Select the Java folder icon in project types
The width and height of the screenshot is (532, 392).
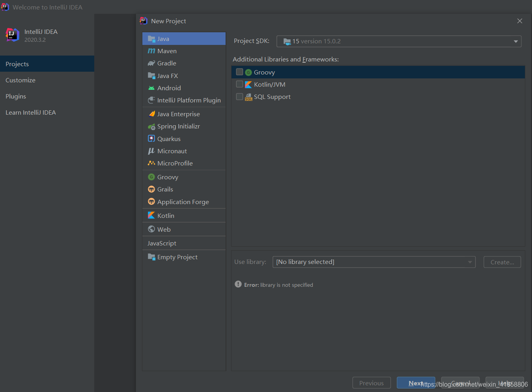click(151, 39)
